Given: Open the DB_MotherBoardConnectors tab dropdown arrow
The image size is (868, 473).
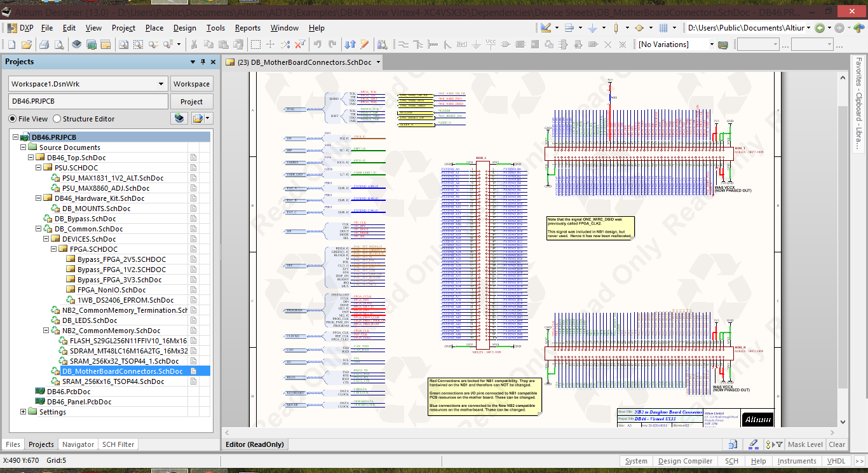Looking at the screenshot, I should [x=379, y=62].
